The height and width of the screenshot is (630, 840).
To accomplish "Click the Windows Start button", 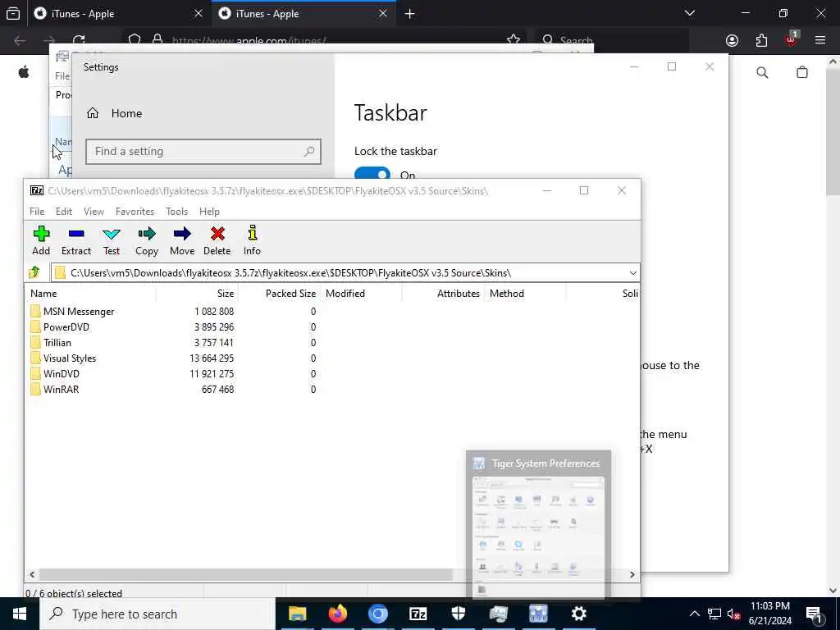I will 20,614.
